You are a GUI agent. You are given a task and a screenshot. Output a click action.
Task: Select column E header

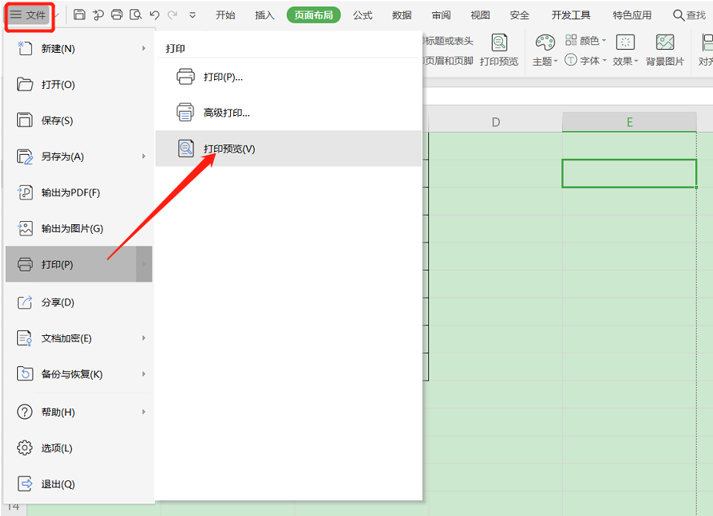pos(629,122)
